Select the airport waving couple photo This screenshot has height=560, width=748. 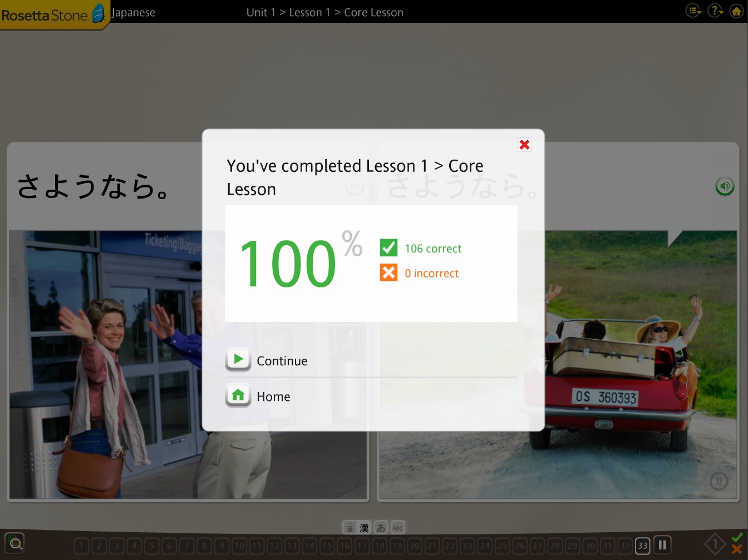coord(188,365)
